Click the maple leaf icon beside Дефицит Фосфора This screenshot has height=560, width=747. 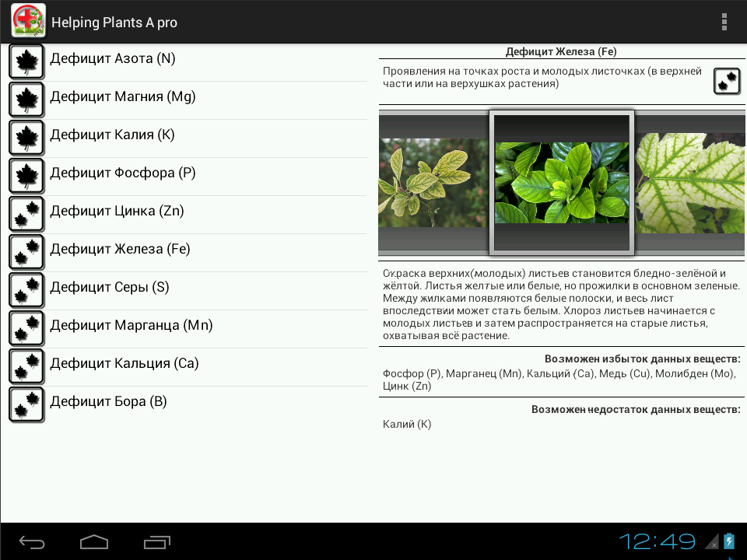tap(26, 177)
